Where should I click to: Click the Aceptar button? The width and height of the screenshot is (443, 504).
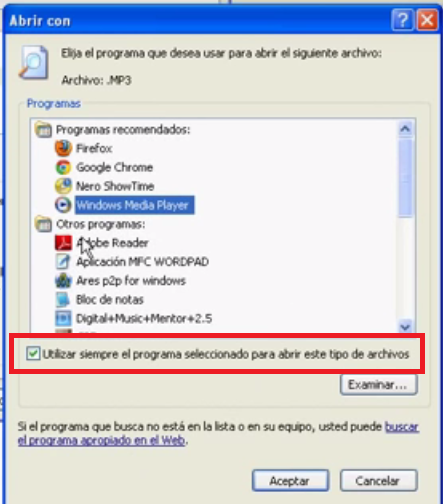(290, 481)
